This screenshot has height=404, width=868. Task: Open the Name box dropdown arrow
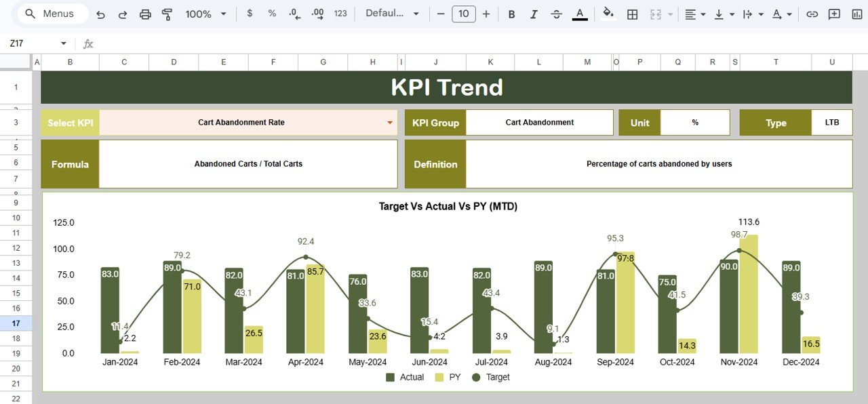coord(64,43)
